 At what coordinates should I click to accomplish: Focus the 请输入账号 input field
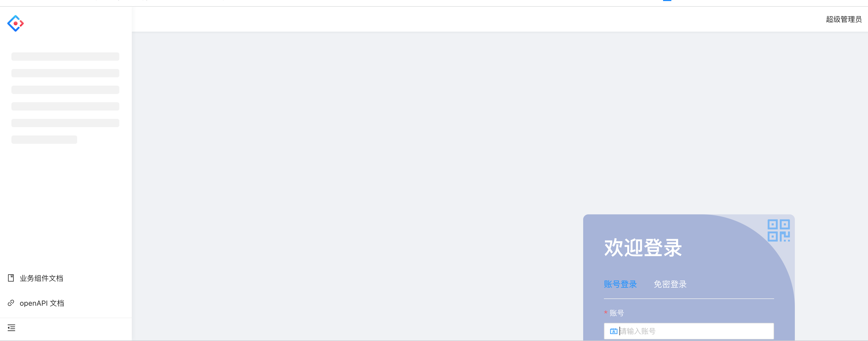click(x=689, y=331)
